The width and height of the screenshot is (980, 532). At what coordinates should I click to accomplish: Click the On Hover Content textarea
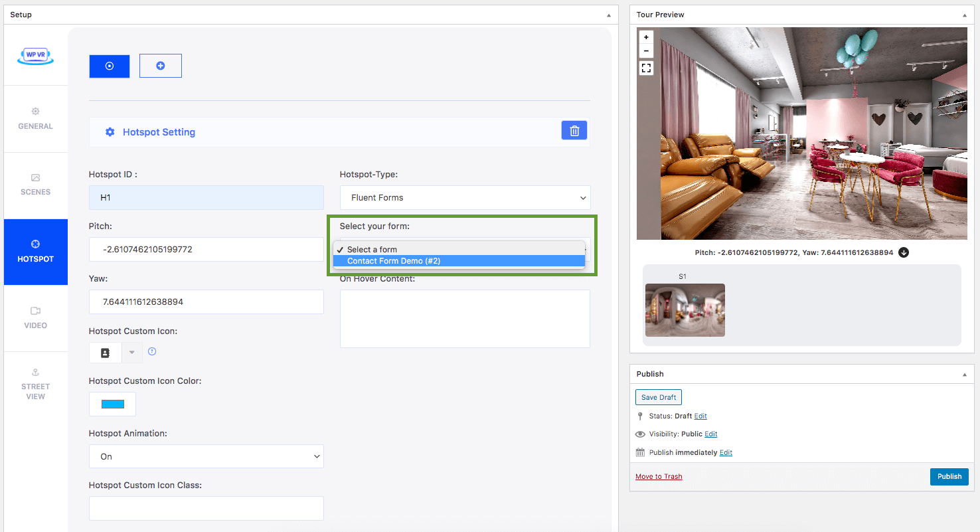click(465, 319)
